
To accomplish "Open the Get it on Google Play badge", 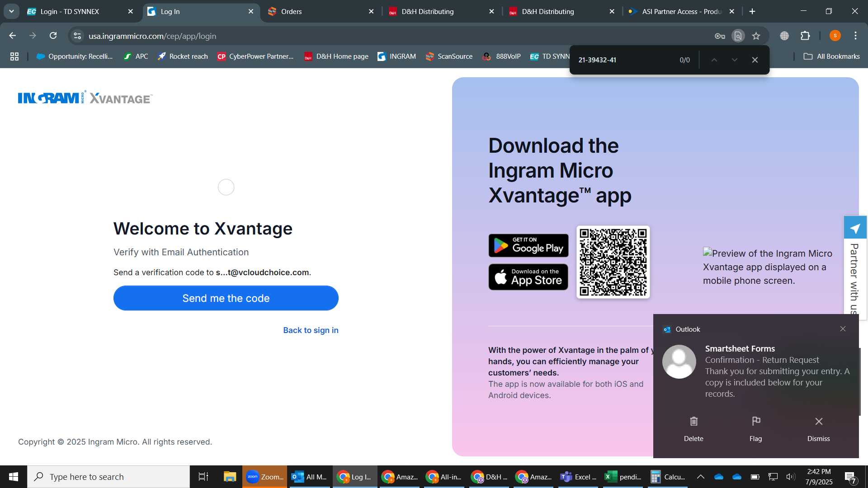I will pyautogui.click(x=528, y=245).
